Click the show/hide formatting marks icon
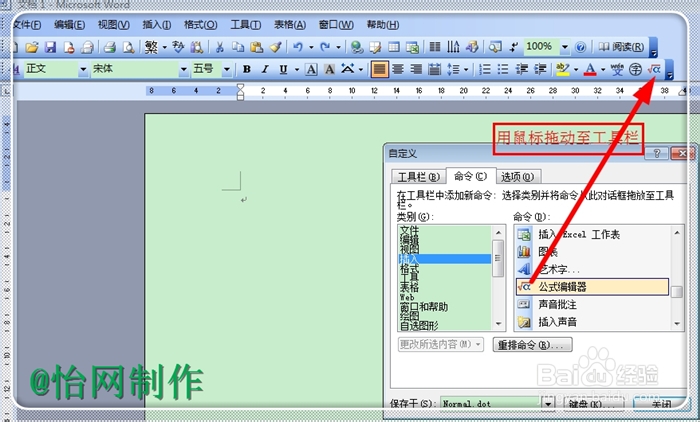The height and width of the screenshot is (422, 700). [514, 47]
